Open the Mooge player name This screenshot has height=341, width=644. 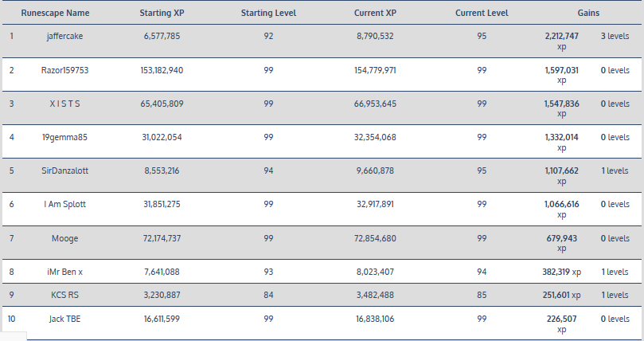(x=64, y=237)
